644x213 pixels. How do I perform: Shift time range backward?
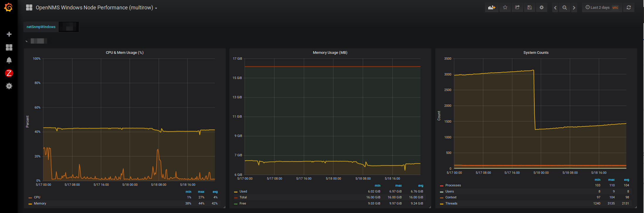[x=555, y=8]
